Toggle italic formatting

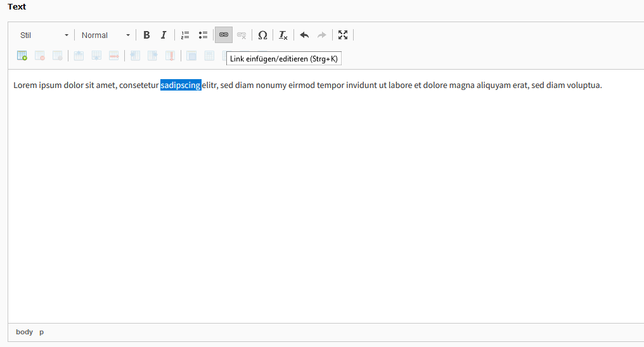164,35
